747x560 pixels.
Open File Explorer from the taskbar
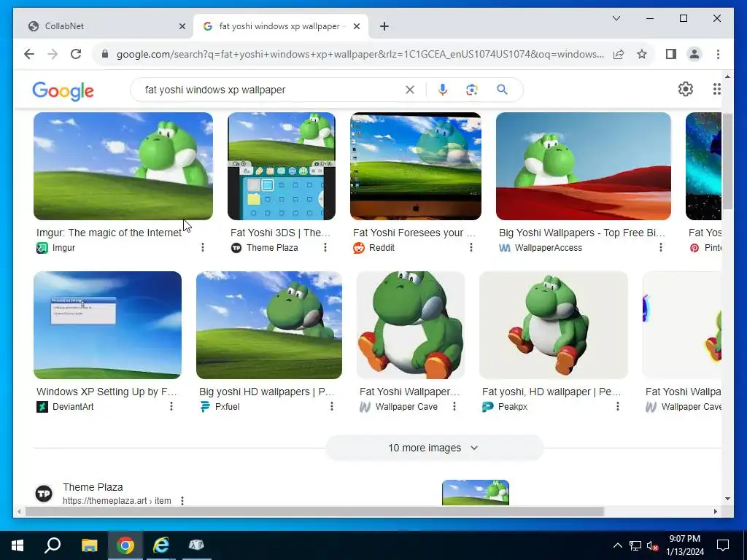tap(89, 545)
